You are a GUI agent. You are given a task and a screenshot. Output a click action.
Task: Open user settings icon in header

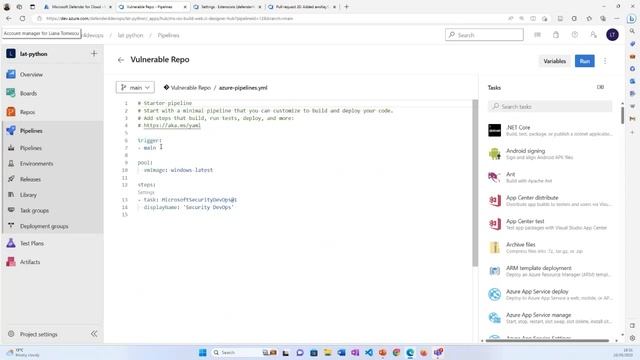click(593, 35)
